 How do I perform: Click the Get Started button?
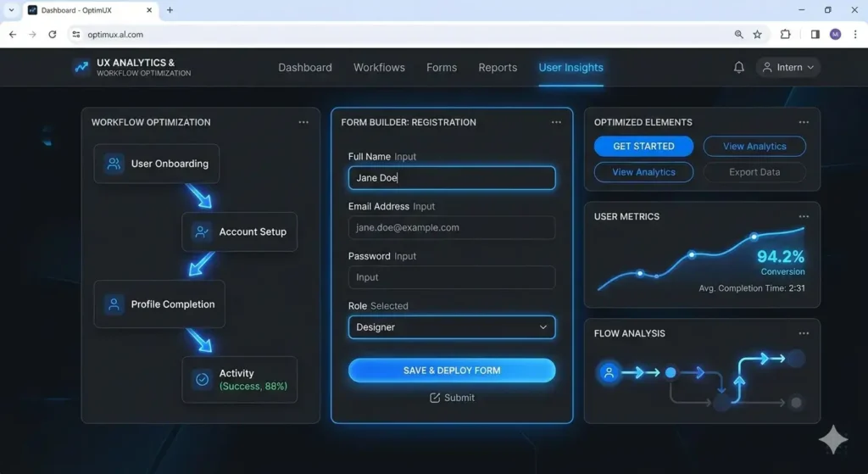[643, 146]
